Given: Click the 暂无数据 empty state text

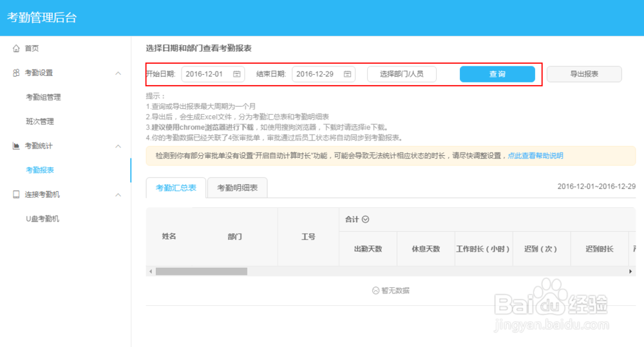Looking at the screenshot, I should (395, 291).
